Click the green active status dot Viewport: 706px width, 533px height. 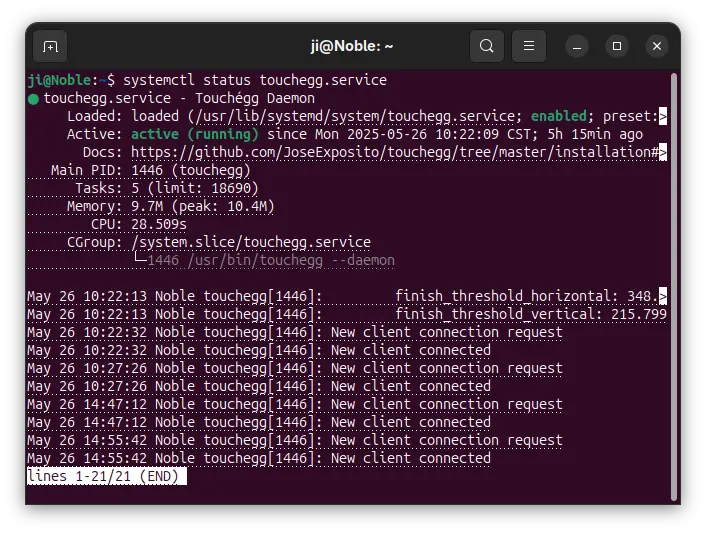click(x=33, y=99)
